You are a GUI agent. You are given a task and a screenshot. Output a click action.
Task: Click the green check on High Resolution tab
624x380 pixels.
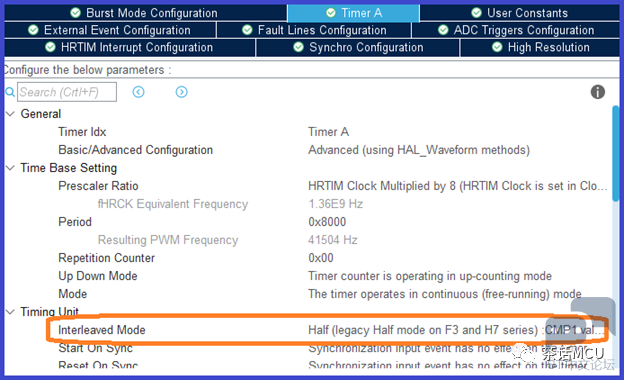497,47
